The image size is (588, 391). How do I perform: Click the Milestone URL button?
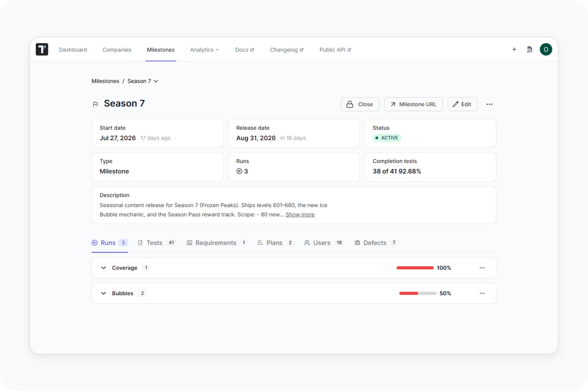(413, 104)
